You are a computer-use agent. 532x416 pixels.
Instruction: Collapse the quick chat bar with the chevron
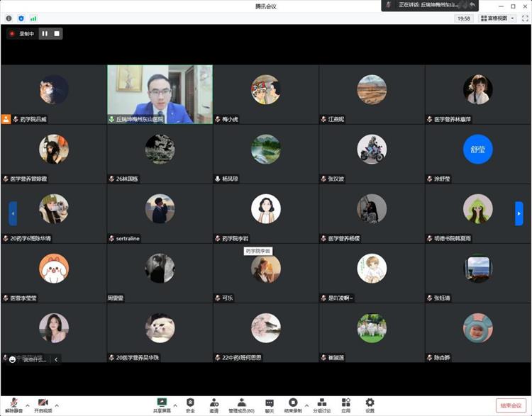(56, 359)
